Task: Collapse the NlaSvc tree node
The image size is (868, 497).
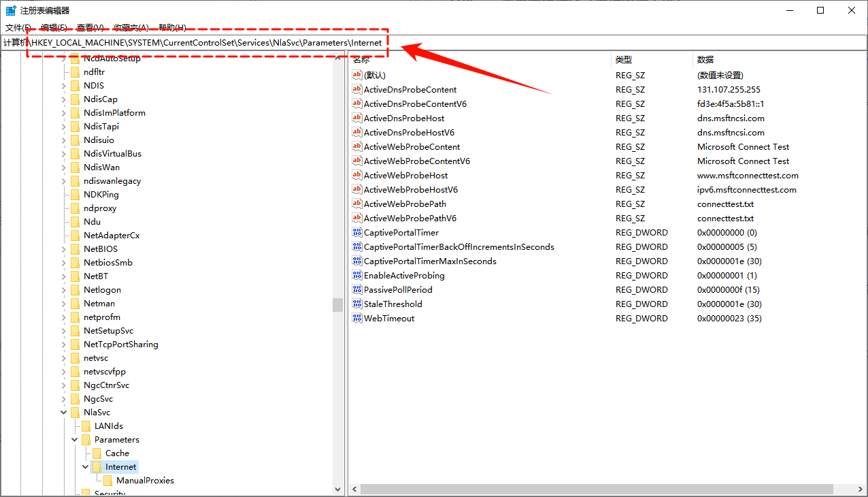Action: [x=64, y=413]
